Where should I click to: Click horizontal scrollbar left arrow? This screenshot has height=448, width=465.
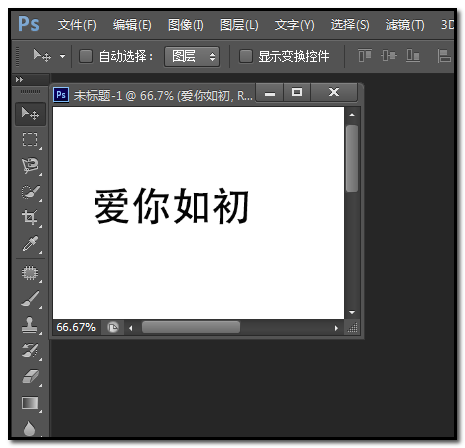click(131, 328)
